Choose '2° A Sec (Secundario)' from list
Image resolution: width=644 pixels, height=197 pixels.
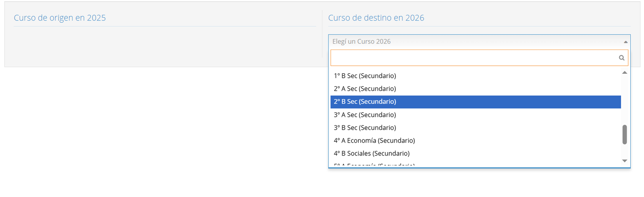[365, 89]
